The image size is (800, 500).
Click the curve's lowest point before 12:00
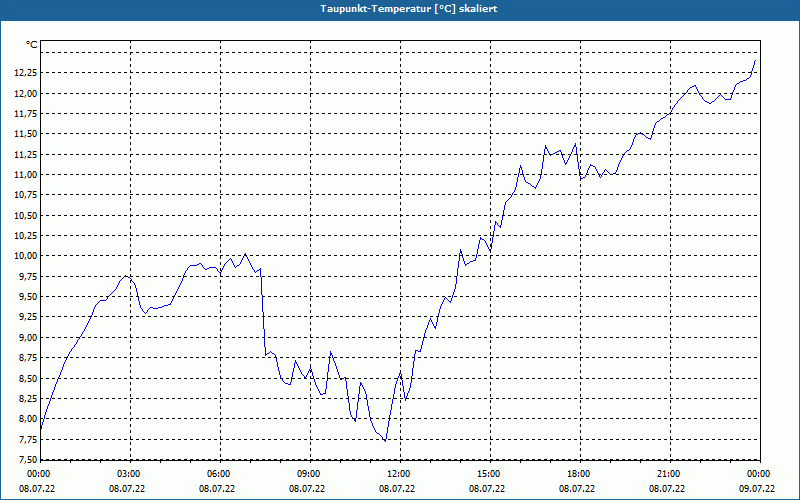point(385,441)
